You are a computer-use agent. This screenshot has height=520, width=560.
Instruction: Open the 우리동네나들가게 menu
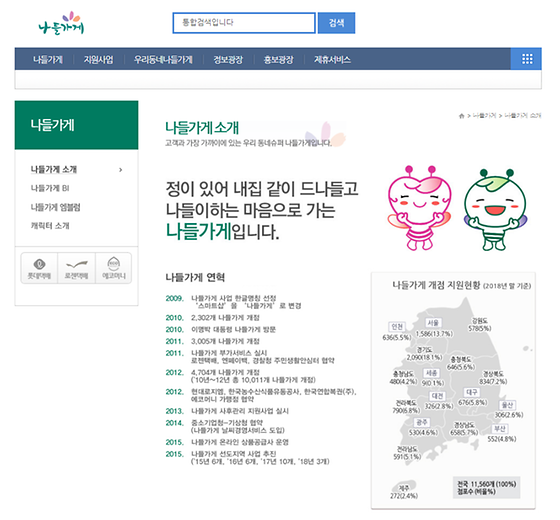click(x=163, y=59)
